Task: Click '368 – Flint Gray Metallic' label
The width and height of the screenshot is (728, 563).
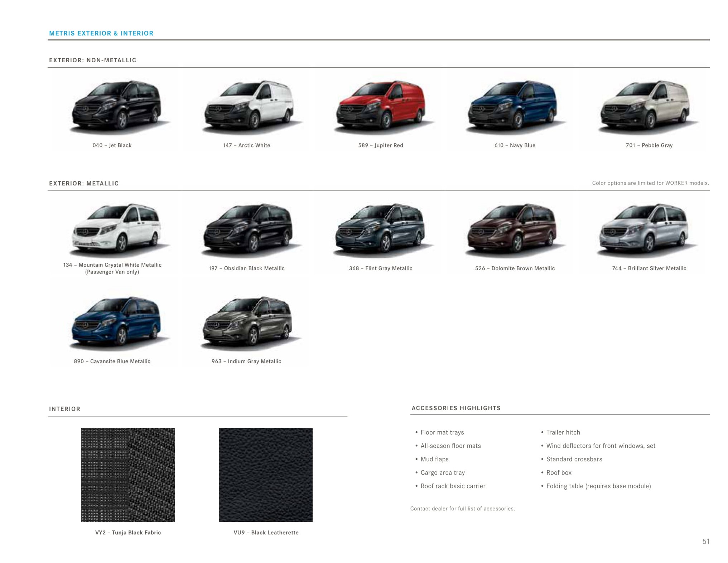Action: point(381,268)
